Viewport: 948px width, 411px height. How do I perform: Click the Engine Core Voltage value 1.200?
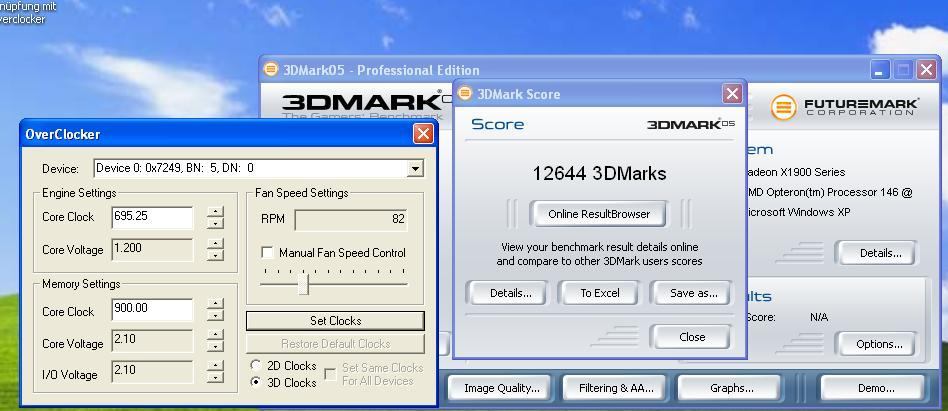pyautogui.click(x=152, y=248)
